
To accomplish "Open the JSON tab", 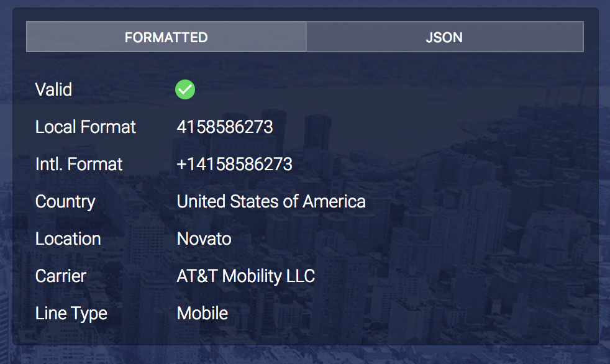I will click(444, 37).
